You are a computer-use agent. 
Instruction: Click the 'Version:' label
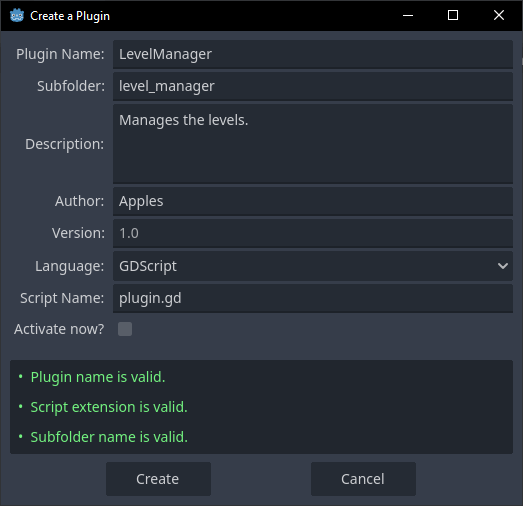tap(78, 233)
